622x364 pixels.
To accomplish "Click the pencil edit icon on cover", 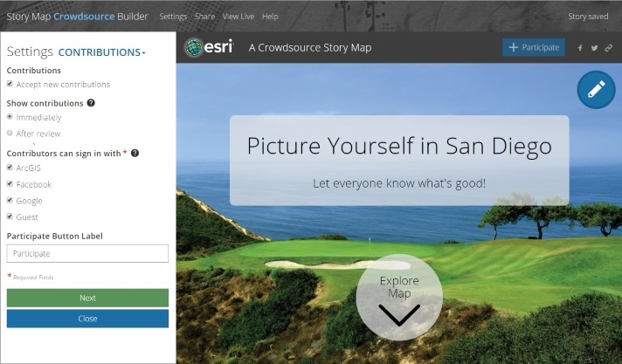I will tap(596, 90).
